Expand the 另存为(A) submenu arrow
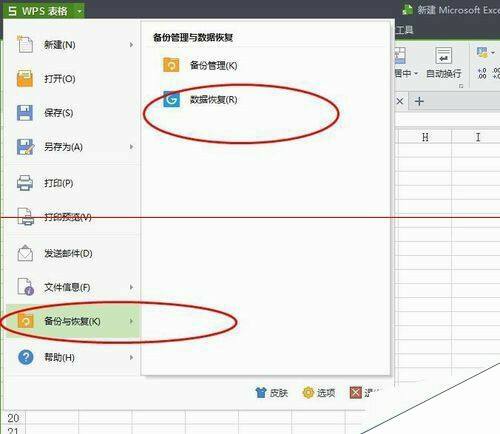500x434 pixels. (x=131, y=147)
